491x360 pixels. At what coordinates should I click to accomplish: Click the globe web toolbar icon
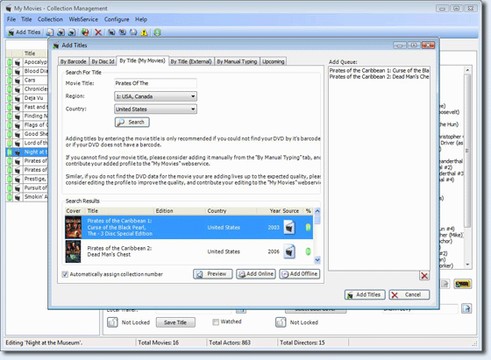[x=85, y=32]
